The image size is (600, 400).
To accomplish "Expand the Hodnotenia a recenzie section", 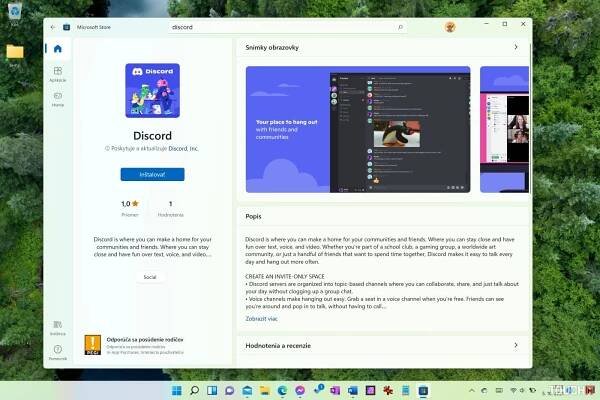I will [x=516, y=346].
